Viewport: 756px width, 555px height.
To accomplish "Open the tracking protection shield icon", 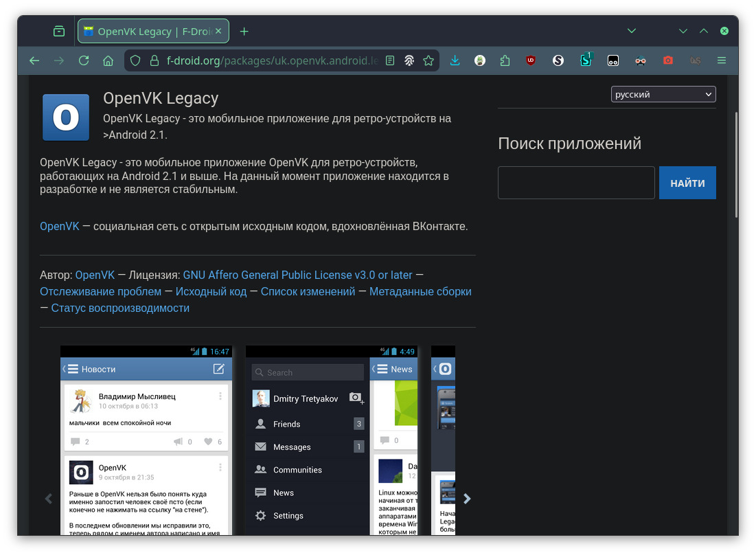I will click(x=135, y=60).
